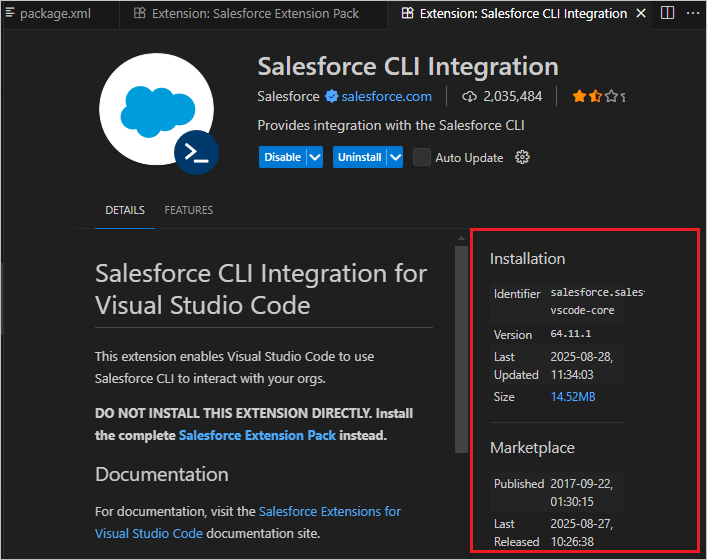
Task: Click the 2,035,484 install count
Action: click(x=513, y=96)
